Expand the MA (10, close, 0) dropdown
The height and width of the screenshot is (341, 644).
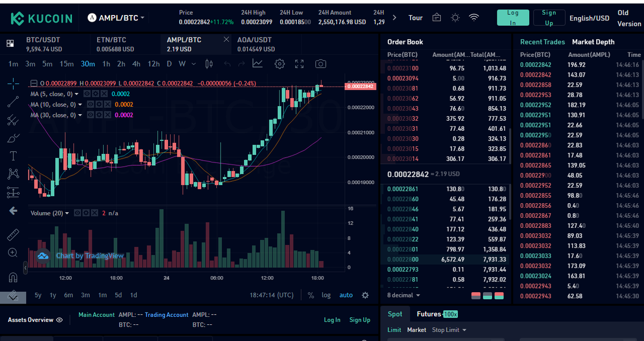coord(80,105)
